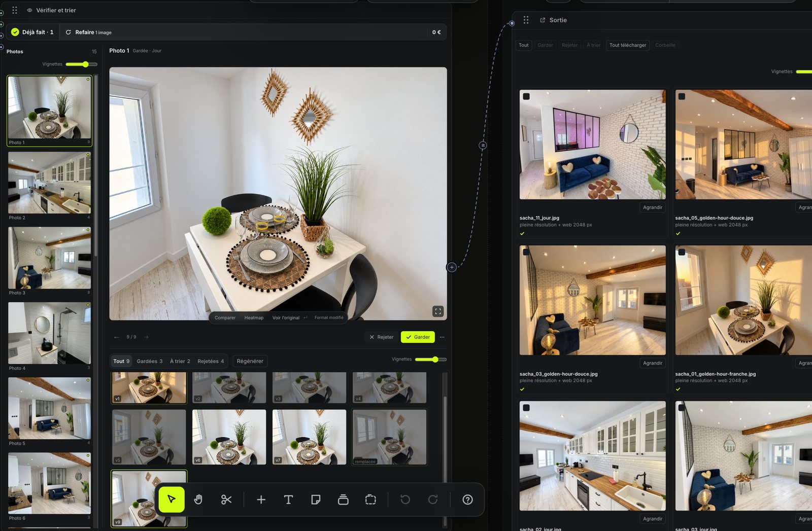Select the v6 version thumbnail
The image size is (812, 531).
click(x=229, y=437)
